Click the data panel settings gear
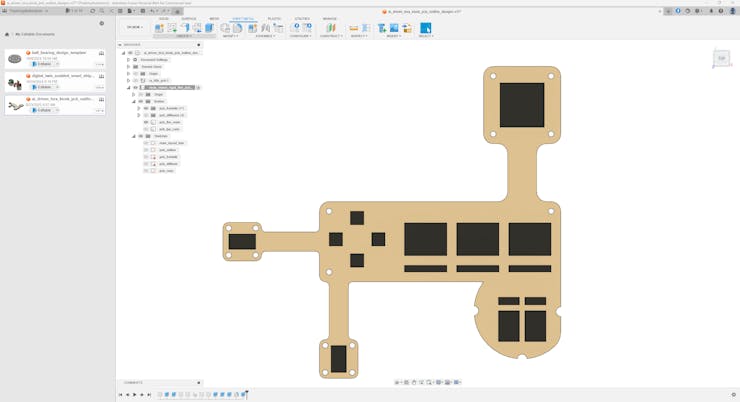The width and height of the screenshot is (740, 402). (101, 23)
